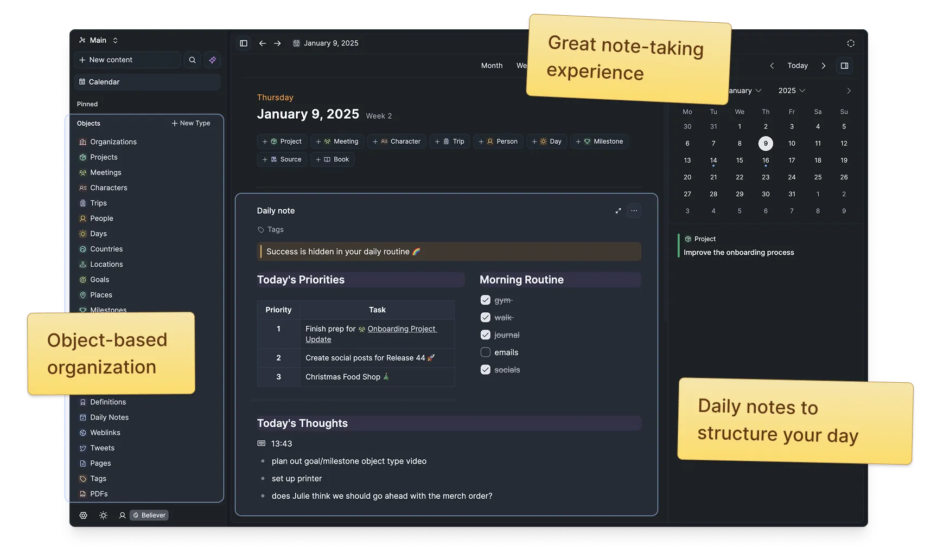Switch to the Month view tab
The width and height of the screenshot is (937, 560).
coord(492,65)
